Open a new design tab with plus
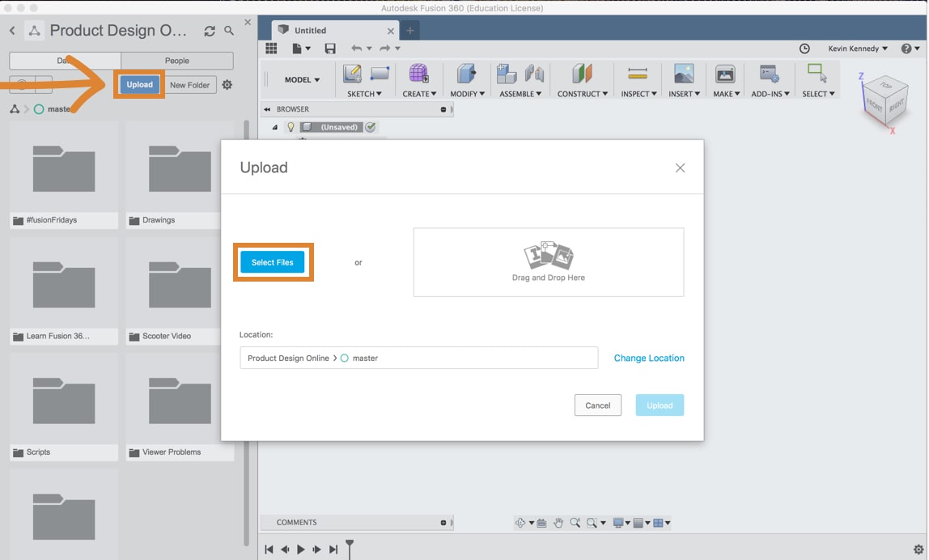The image size is (929, 560). (409, 30)
